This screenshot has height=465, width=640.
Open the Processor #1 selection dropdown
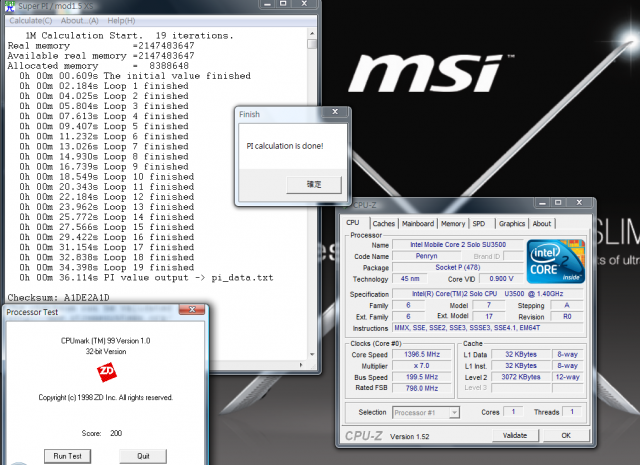pyautogui.click(x=426, y=412)
